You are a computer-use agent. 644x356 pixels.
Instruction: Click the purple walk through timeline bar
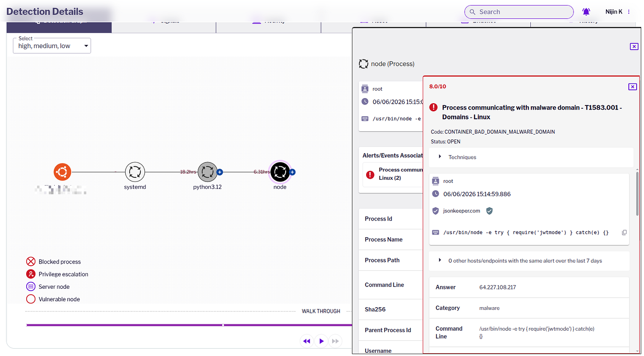pyautogui.click(x=189, y=325)
